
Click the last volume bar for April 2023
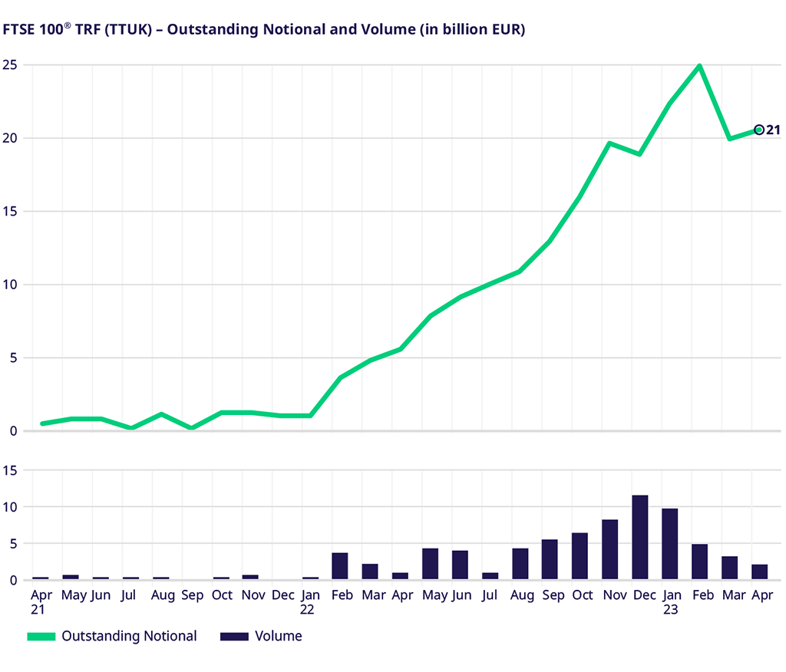click(x=759, y=572)
